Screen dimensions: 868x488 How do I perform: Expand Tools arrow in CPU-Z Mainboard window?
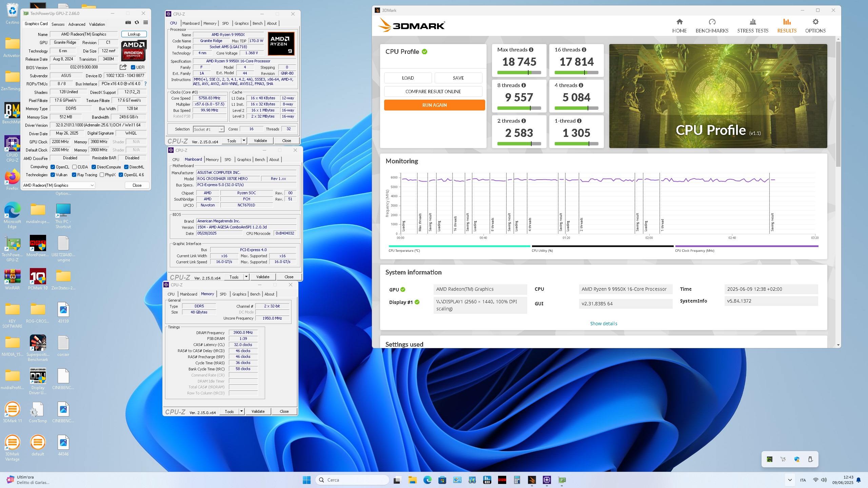click(x=246, y=277)
